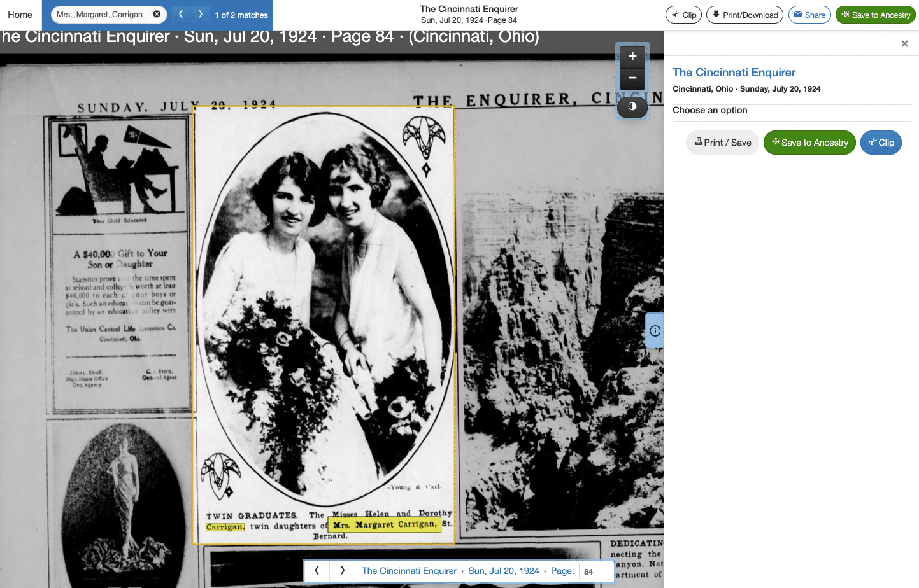The image size is (919, 588).
Task: Click the highlighted Mrs. Margaret Carrigan text
Action: pyautogui.click(x=385, y=525)
